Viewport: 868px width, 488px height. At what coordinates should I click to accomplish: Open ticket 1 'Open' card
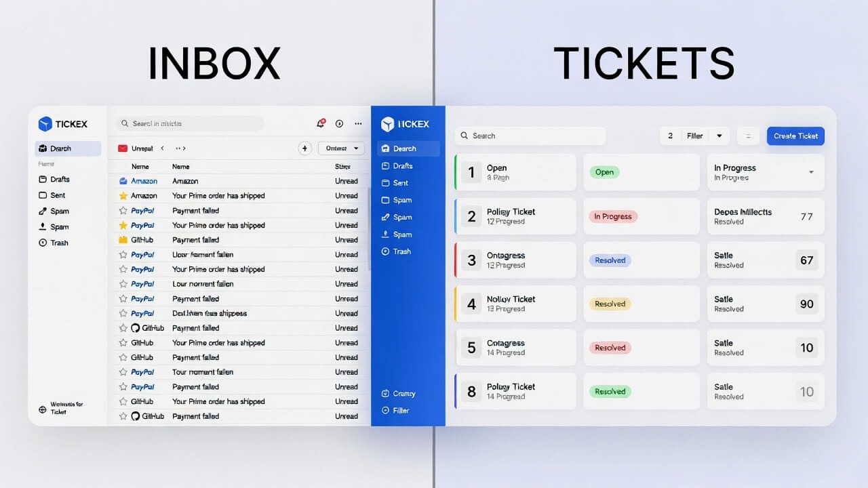[515, 172]
